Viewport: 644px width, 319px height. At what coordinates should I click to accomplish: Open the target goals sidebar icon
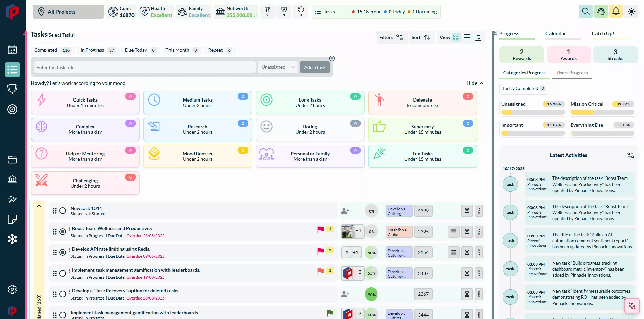pos(12,109)
